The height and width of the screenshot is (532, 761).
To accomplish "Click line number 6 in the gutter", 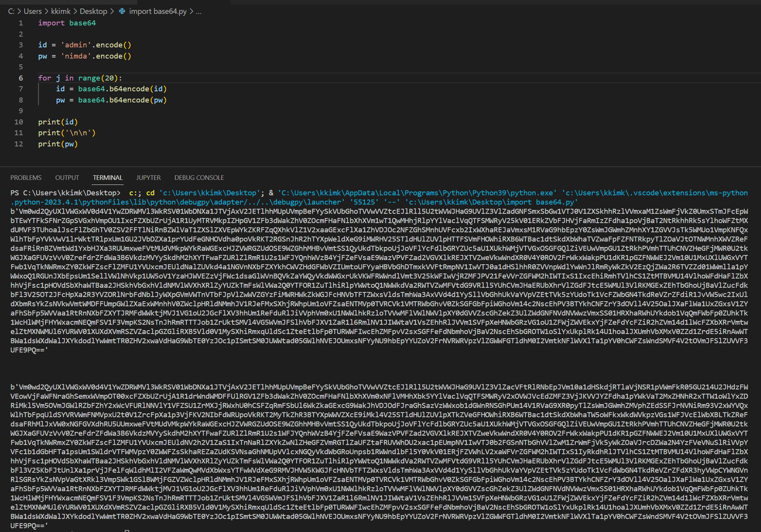I will click(21, 78).
